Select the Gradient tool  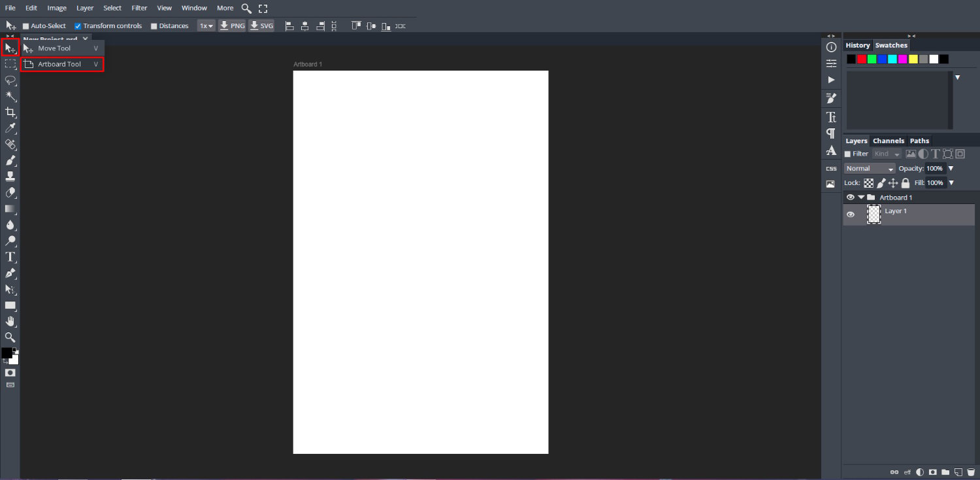[x=10, y=209]
